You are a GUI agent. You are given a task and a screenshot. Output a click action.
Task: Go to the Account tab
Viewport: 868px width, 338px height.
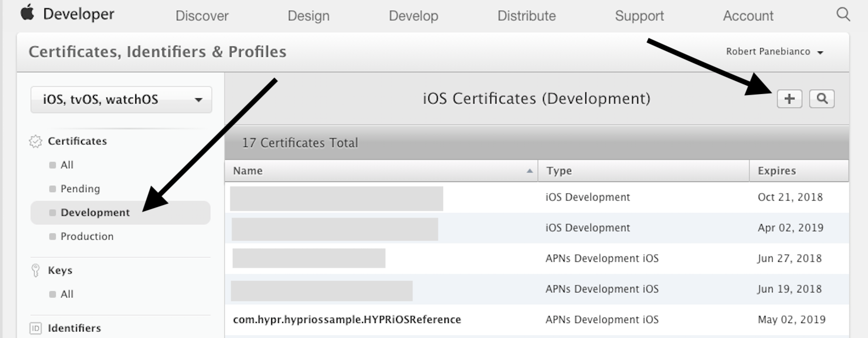click(748, 16)
